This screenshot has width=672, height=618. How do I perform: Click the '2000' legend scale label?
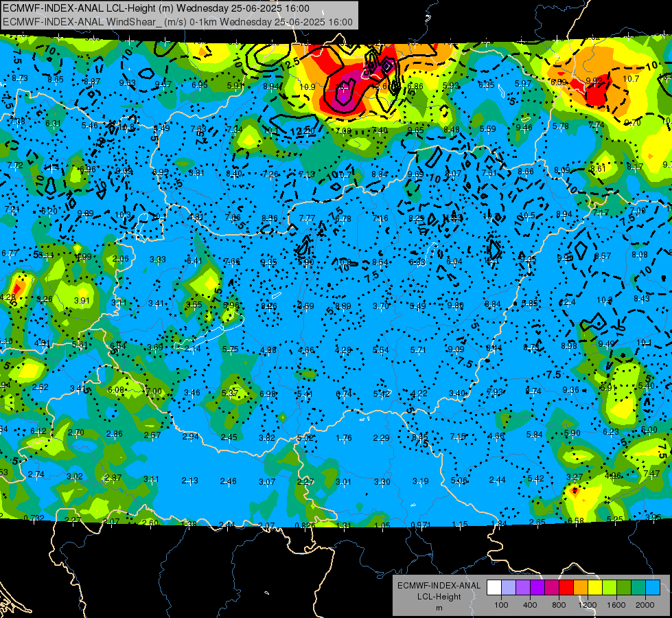645,605
